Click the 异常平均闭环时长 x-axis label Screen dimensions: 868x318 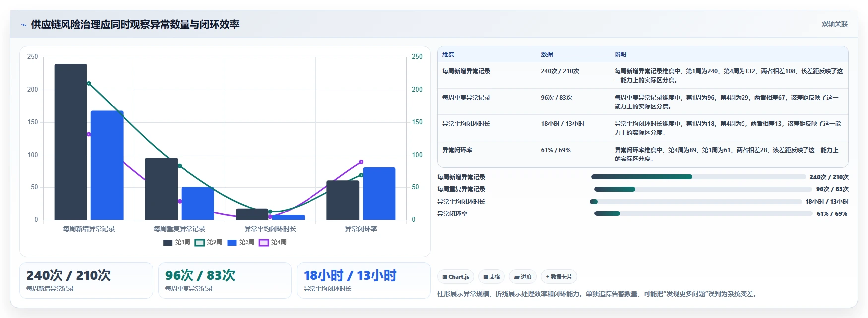[x=270, y=229]
